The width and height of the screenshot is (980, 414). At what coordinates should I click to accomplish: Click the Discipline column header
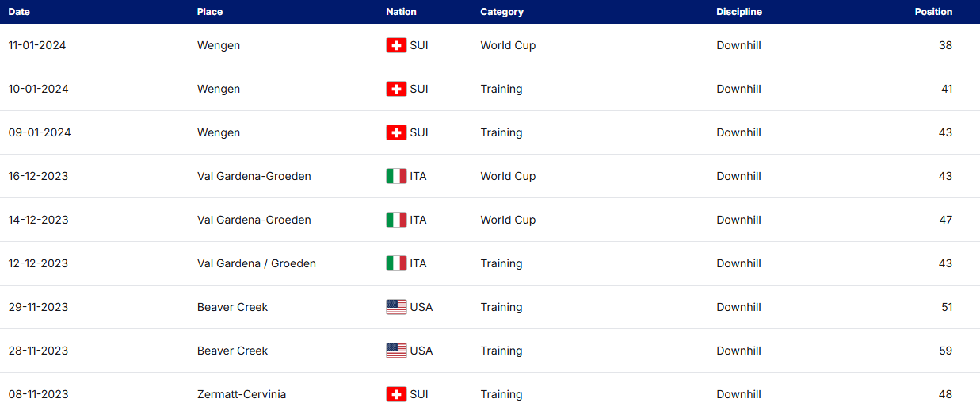click(739, 12)
